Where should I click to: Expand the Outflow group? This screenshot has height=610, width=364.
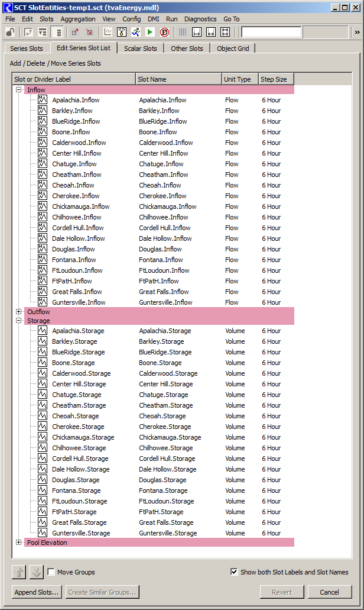coord(18,312)
